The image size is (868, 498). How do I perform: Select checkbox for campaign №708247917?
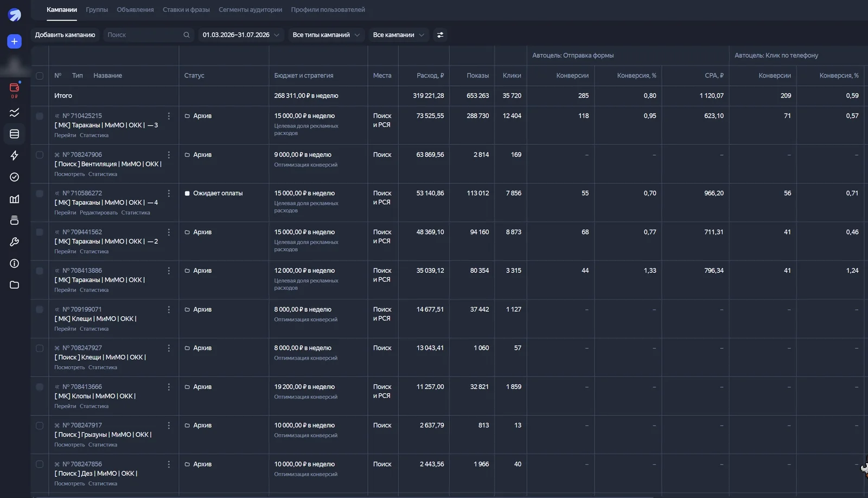(x=40, y=425)
